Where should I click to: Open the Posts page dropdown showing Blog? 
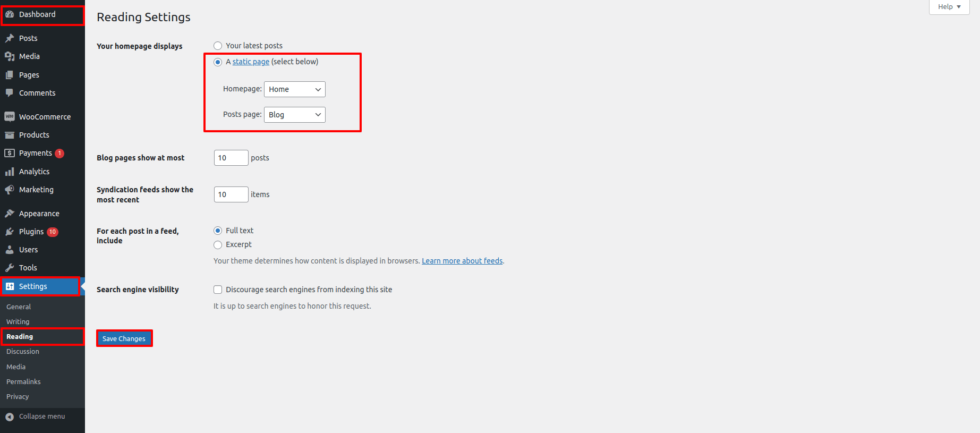pos(295,115)
